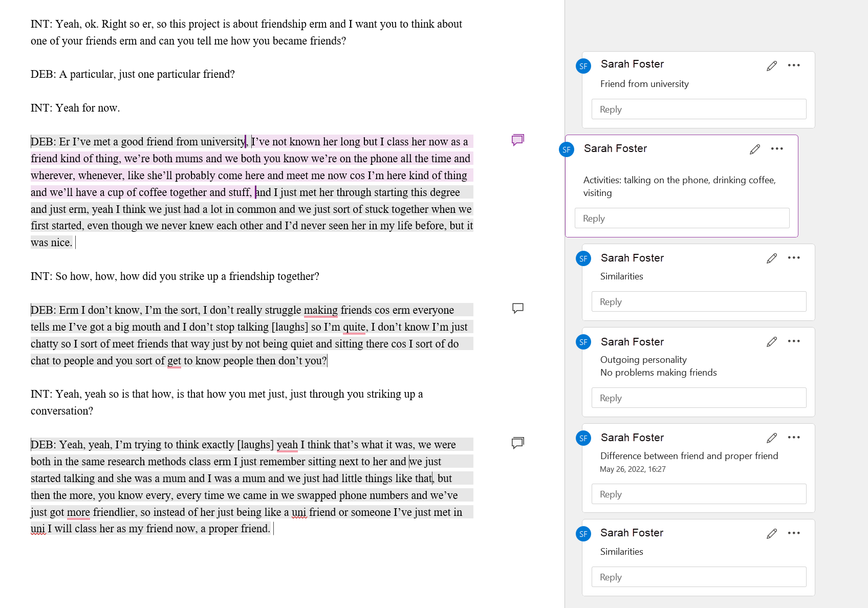Click the line 'INT: Yeah for now.'
This screenshot has width=868, height=608.
75,108
